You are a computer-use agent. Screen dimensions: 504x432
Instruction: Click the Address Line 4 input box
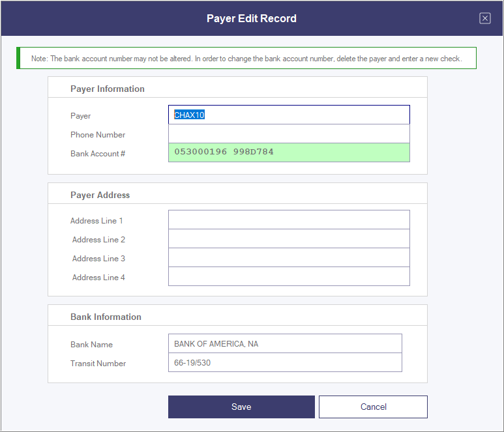[x=288, y=277]
